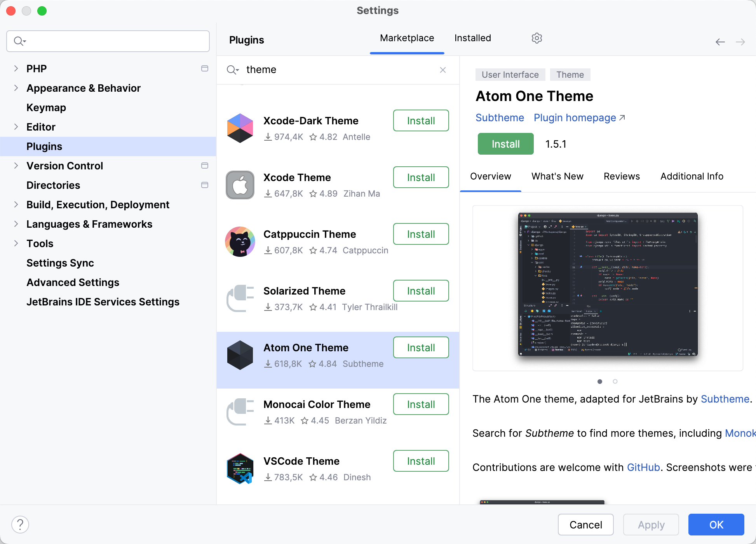Select the second screenshot page dot
The width and height of the screenshot is (756, 544).
click(615, 382)
